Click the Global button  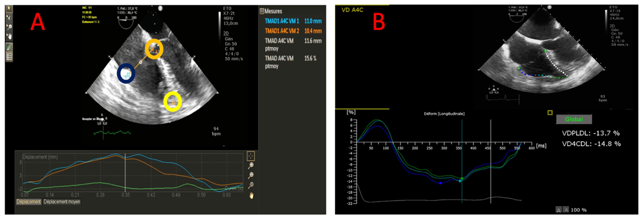pyautogui.click(x=574, y=119)
